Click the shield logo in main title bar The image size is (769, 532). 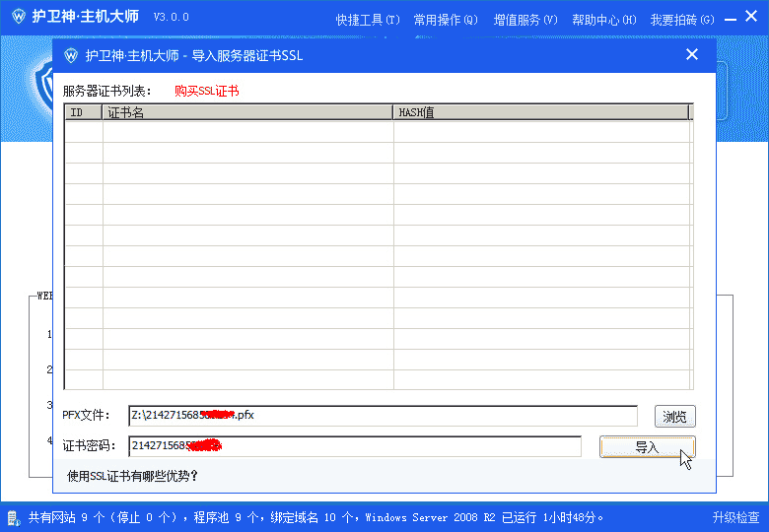pyautogui.click(x=19, y=16)
